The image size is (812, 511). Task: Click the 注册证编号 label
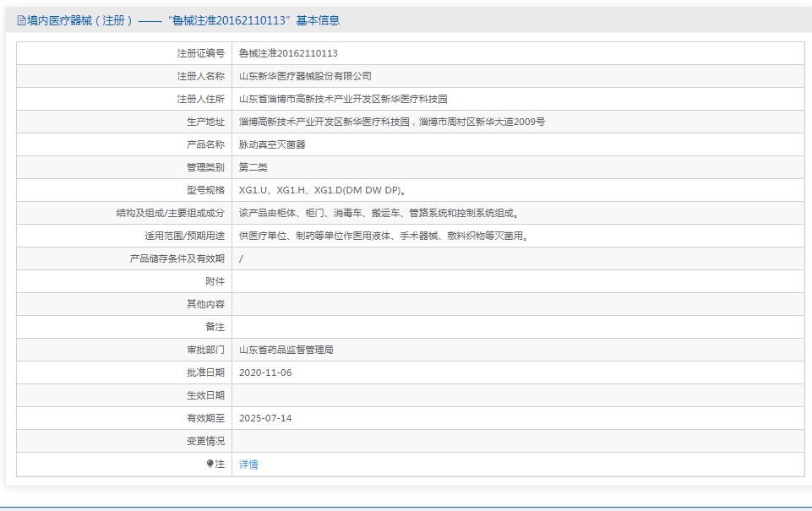pos(201,53)
